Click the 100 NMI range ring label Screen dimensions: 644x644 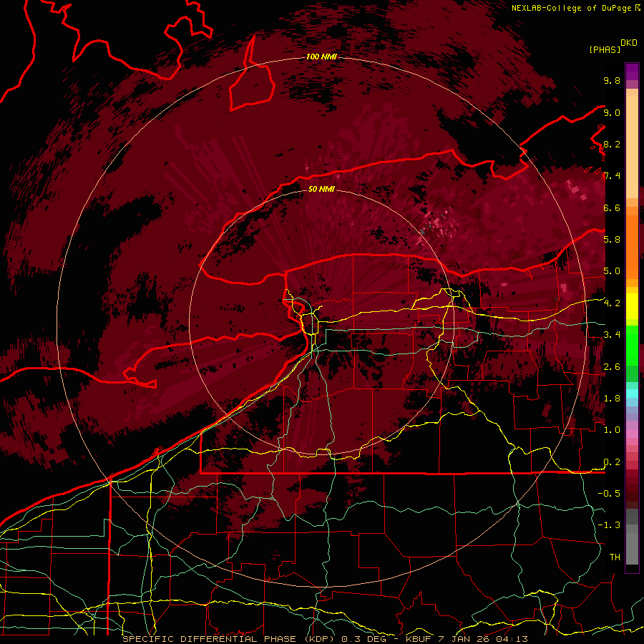tap(321, 57)
